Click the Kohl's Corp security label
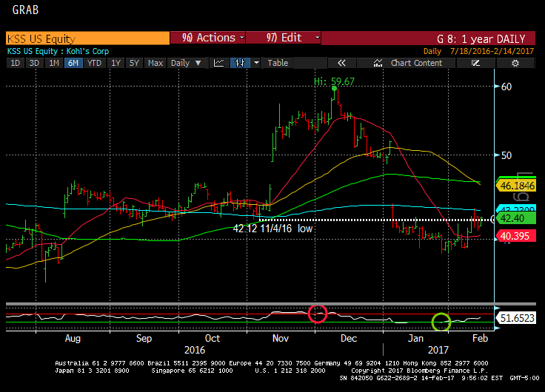The image size is (545, 392). coord(87,51)
